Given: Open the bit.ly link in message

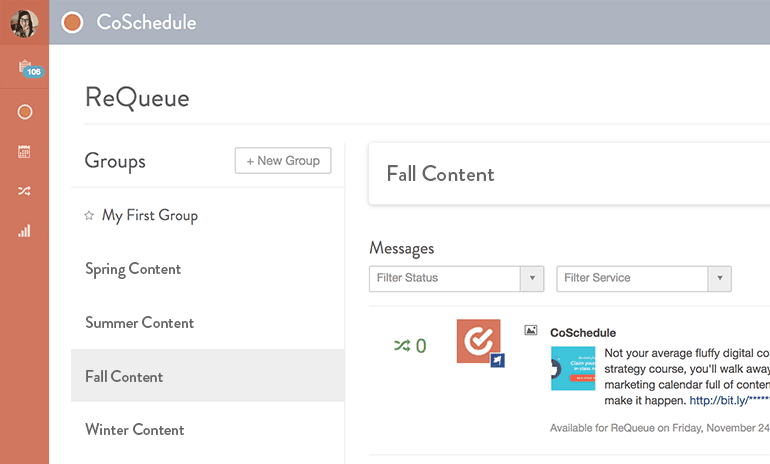Looking at the screenshot, I should click(x=729, y=401).
